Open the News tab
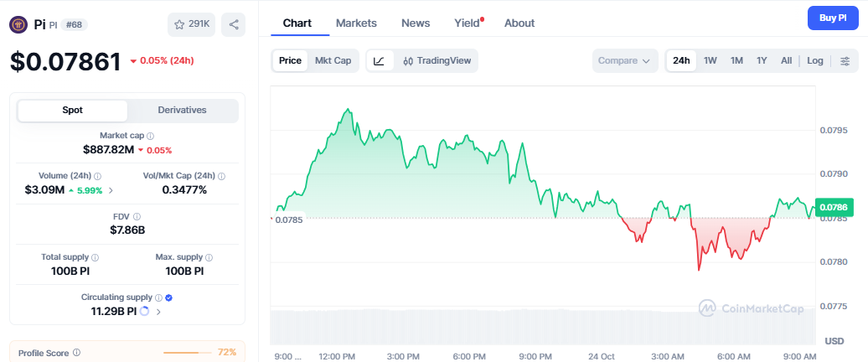This screenshot has width=868, height=362. point(416,23)
